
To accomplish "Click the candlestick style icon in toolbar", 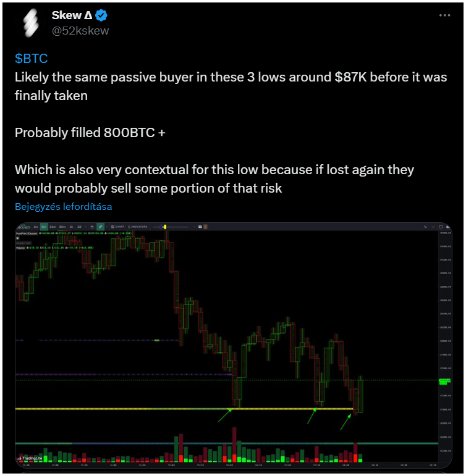I will (92, 227).
